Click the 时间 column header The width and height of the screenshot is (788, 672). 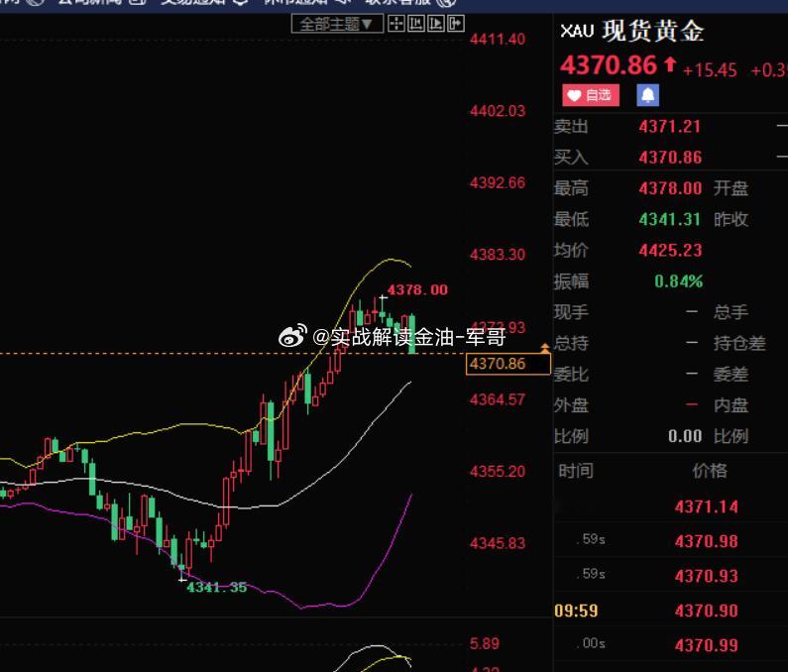[576, 471]
